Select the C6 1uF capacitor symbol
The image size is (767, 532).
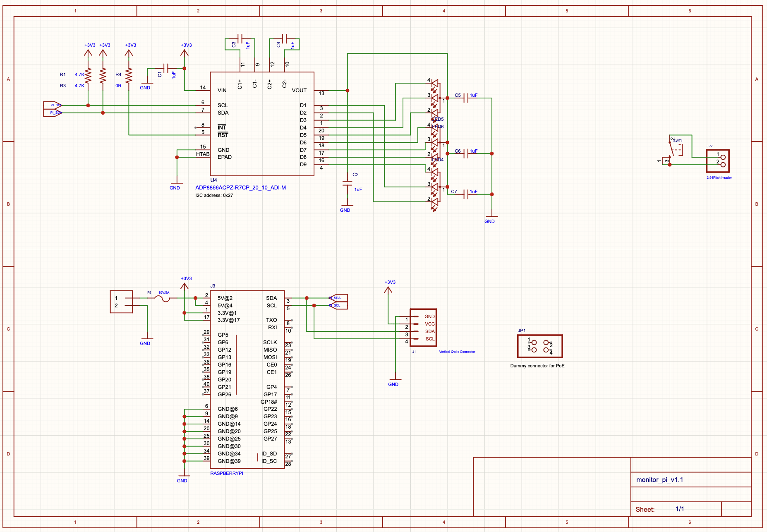pyautogui.click(x=466, y=153)
